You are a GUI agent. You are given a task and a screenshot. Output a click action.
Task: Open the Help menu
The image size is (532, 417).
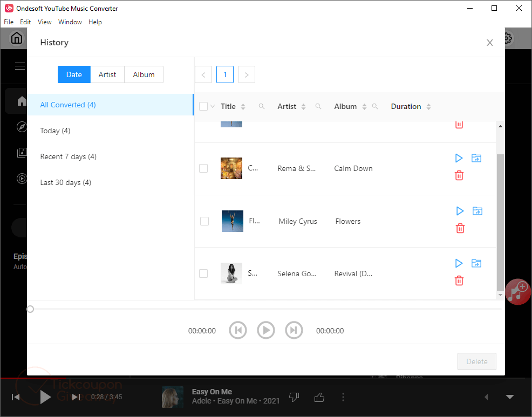(95, 22)
